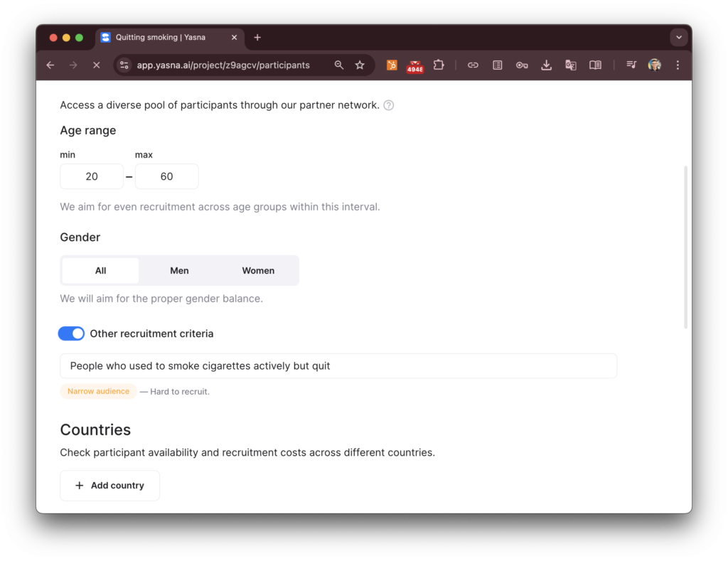Click the recruitment criteria text field
The width and height of the screenshot is (728, 561).
pos(338,366)
